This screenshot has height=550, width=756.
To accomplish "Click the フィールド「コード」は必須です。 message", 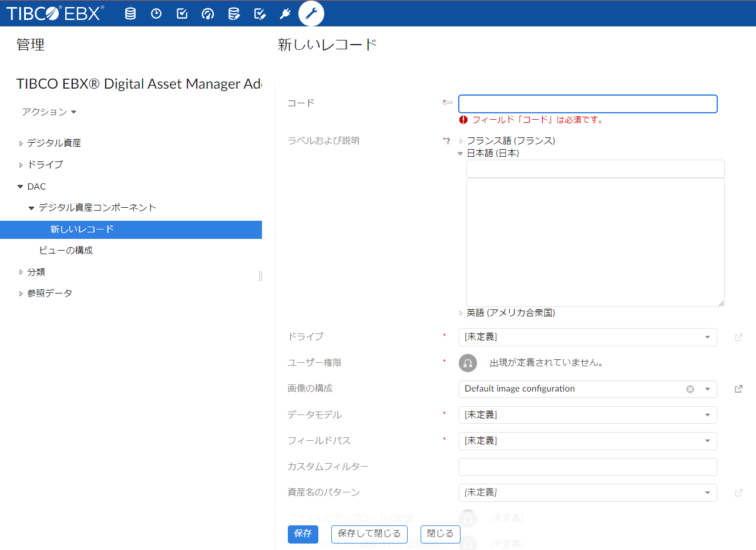I will coord(538,120).
